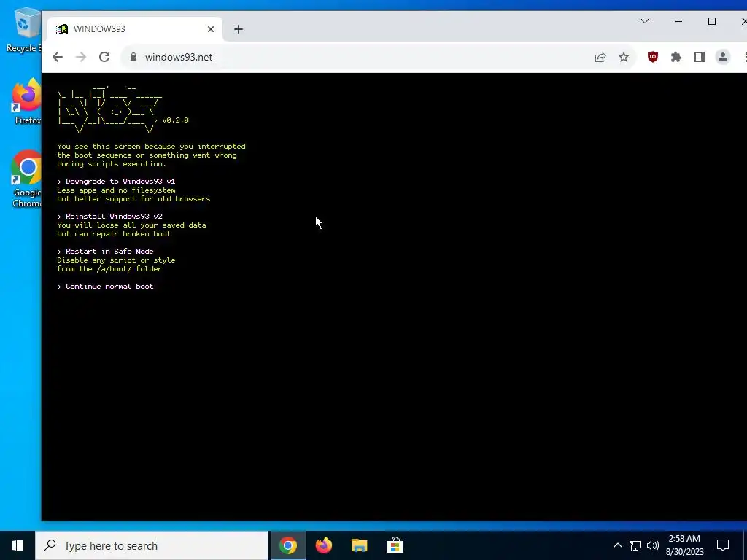Click 'Disable any script or style' text

click(x=116, y=260)
